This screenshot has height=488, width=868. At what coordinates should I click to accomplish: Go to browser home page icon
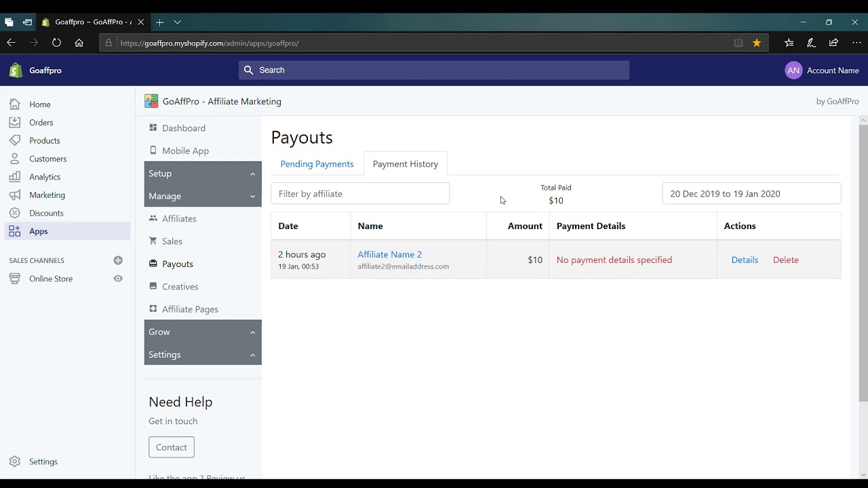79,43
